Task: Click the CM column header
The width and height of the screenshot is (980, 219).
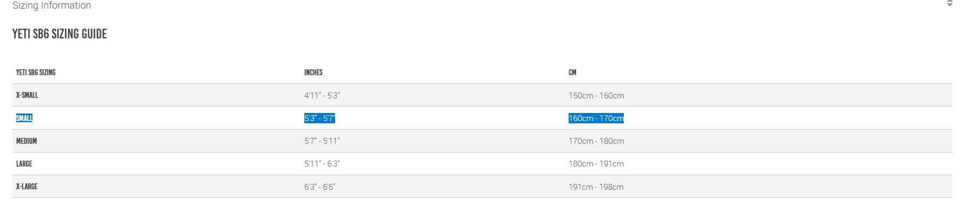Action: [x=572, y=72]
